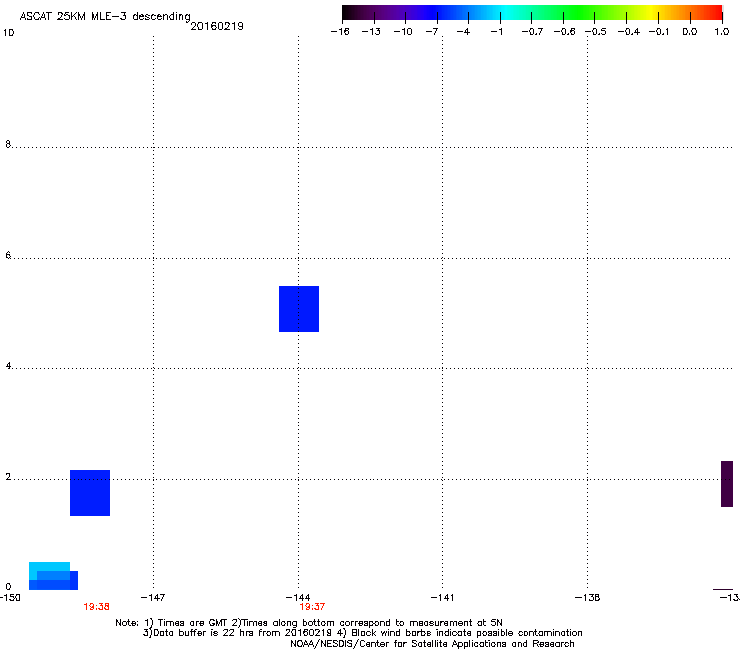740x650 pixels.
Task: Click the blue data cell at latitude 2
Action: [x=90, y=493]
